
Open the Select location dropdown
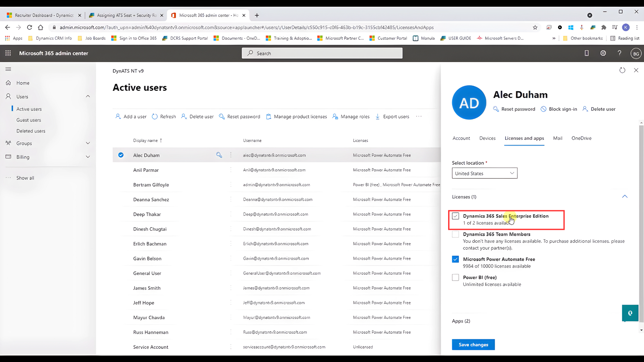484,173
